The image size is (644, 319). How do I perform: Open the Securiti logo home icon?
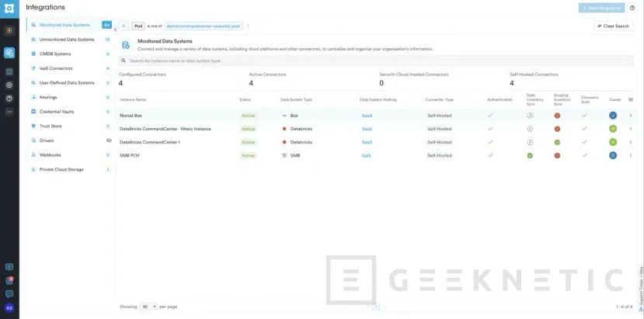pos(9,9)
